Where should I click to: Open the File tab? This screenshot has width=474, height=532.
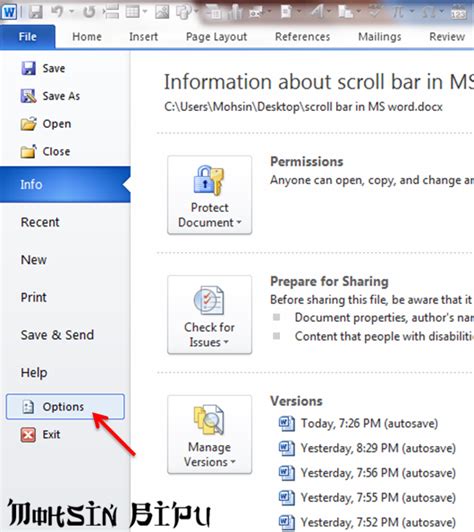point(27,37)
